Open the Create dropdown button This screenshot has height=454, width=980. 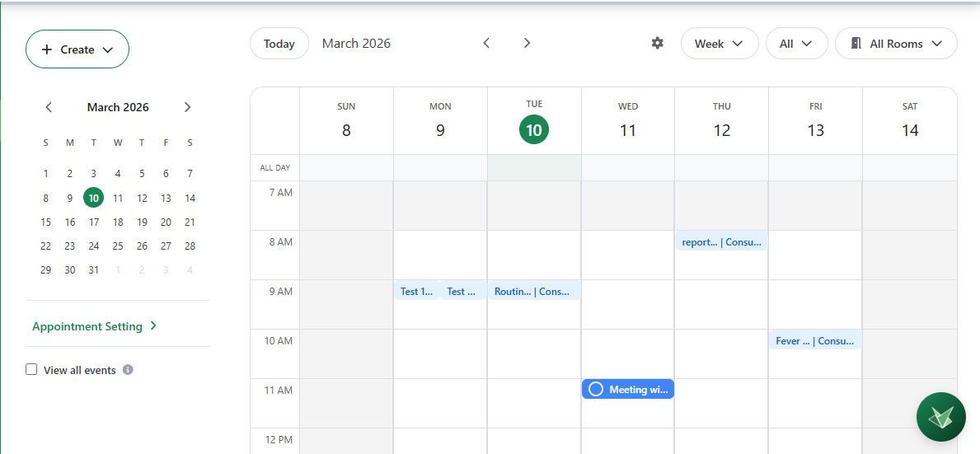[x=77, y=49]
